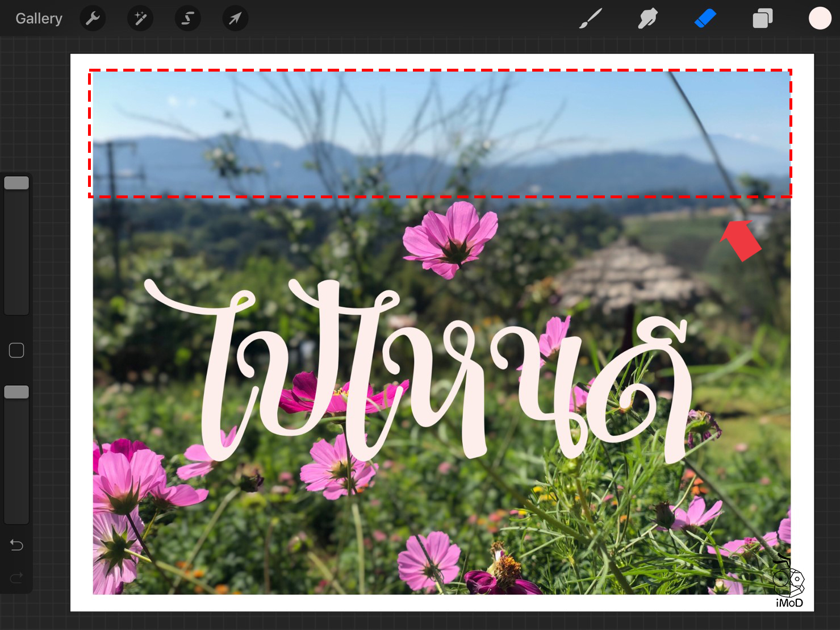The width and height of the screenshot is (840, 630).
Task: Open the active color picker circle
Action: pyautogui.click(x=819, y=18)
